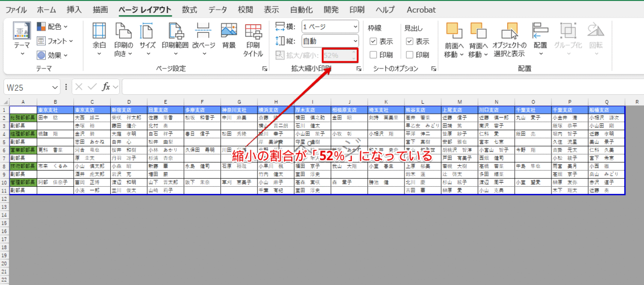Open the 自動化 ribbon tab
This screenshot has width=644, height=285.
click(301, 9)
